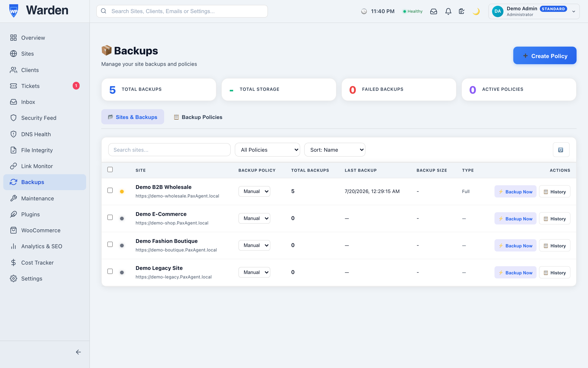Check the Demo B2B Wholesale row checkbox
This screenshot has width=588, height=368.
(x=110, y=190)
